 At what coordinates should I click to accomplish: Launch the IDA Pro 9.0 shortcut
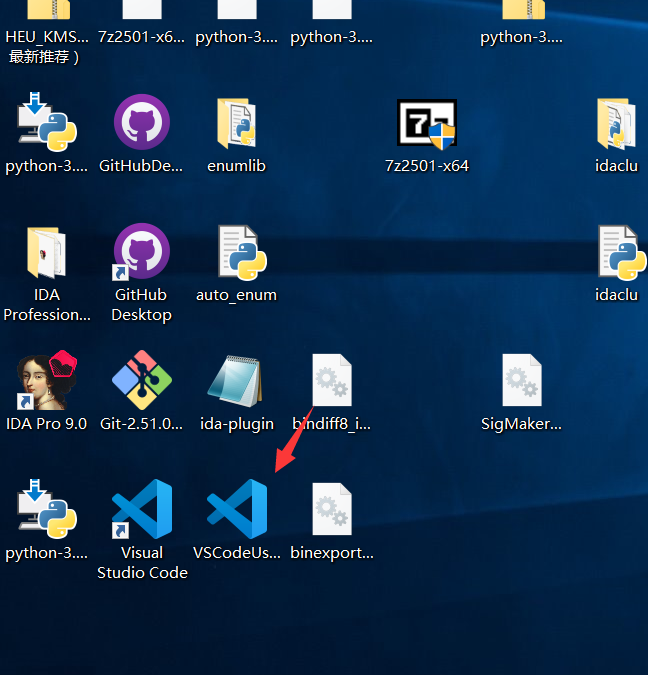[x=47, y=380]
